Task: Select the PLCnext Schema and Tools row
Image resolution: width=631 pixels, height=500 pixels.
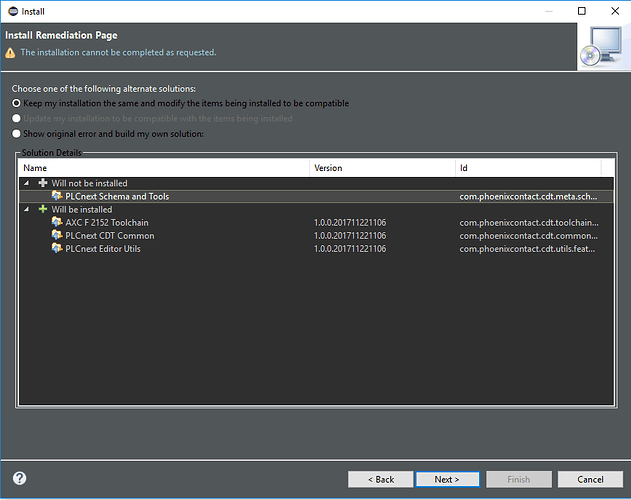Action: 316,196
